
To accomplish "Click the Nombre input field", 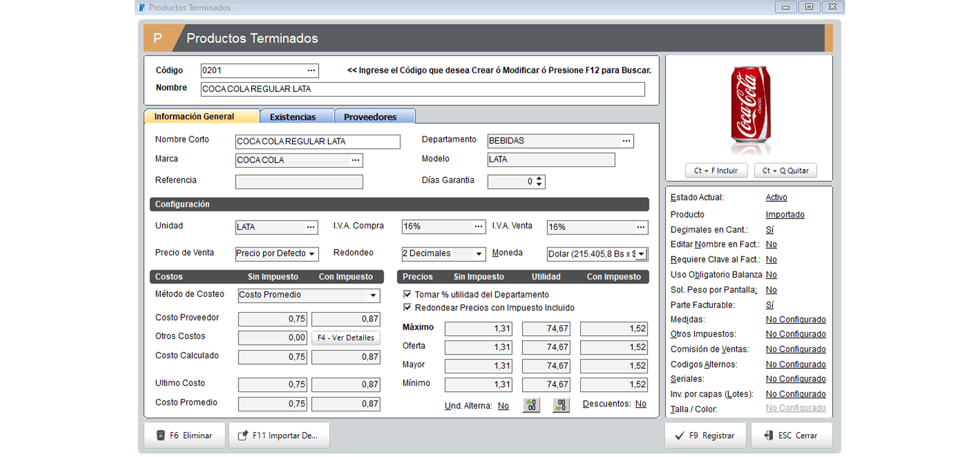I will pos(423,89).
